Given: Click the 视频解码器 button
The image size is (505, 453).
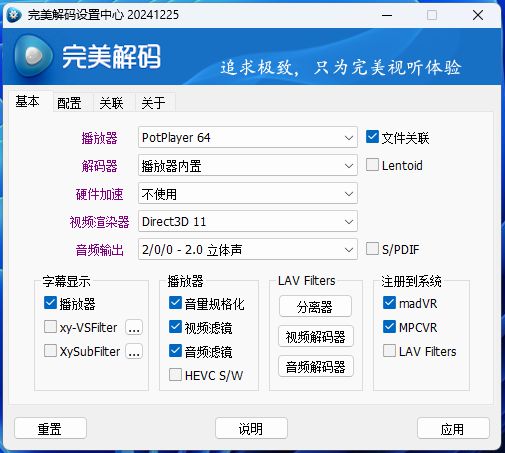Looking at the screenshot, I should (315, 336).
